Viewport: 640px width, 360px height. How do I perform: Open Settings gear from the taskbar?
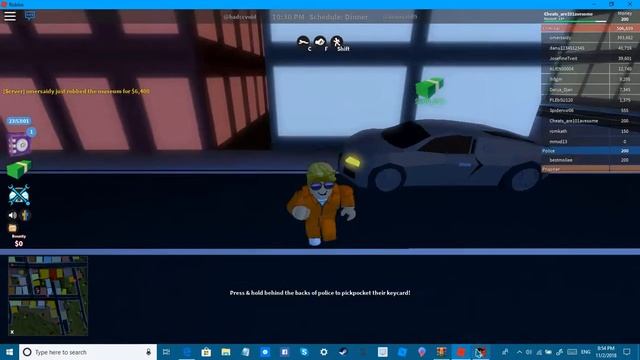(324, 352)
